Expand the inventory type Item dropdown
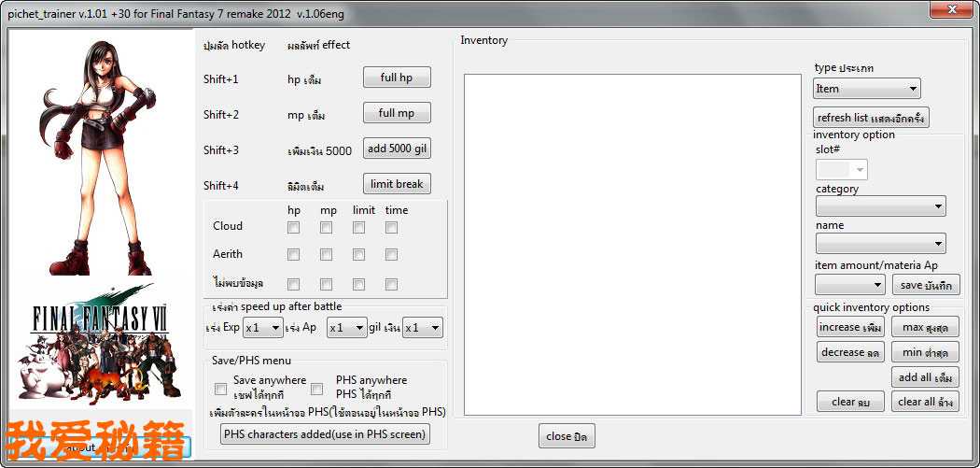 [x=866, y=89]
